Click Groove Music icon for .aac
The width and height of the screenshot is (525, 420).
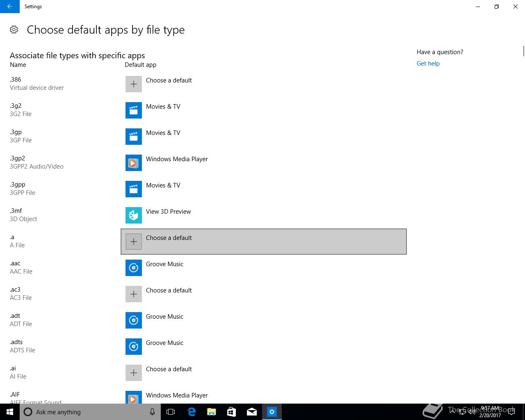click(x=134, y=268)
